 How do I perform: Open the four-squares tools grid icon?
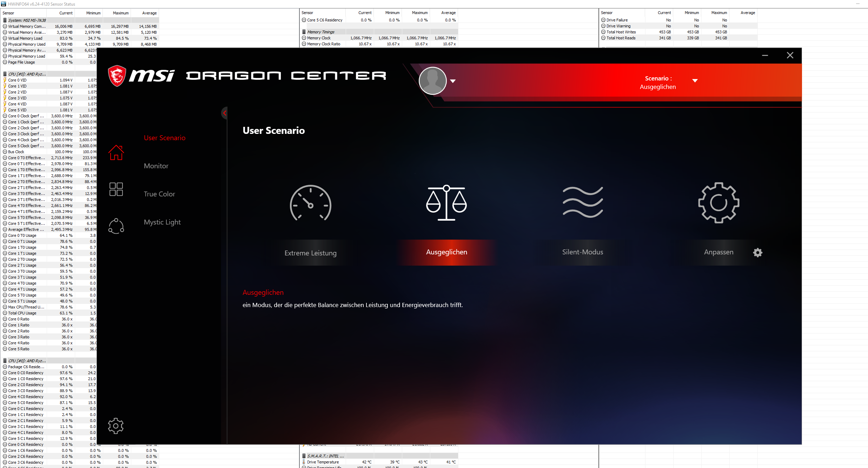(x=116, y=189)
